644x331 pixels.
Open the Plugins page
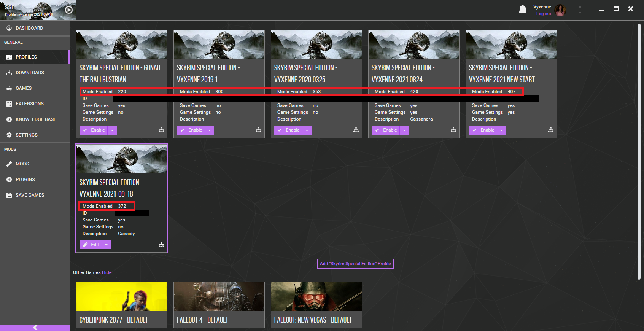(x=35, y=180)
